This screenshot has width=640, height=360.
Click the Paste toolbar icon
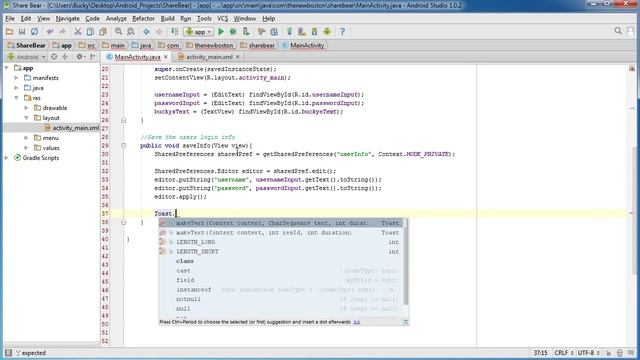click(103, 31)
